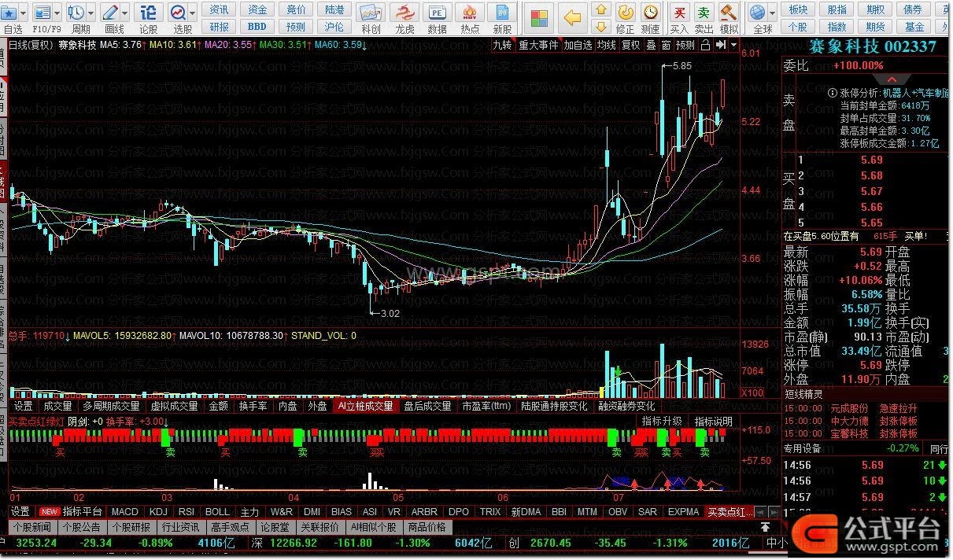Expand the 周期 period dropdown arrow
The width and height of the screenshot is (953, 560).
pos(90,13)
